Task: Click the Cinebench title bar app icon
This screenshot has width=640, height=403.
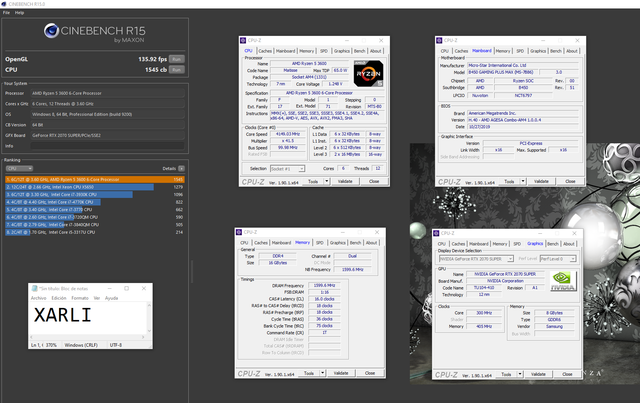Action: point(4,4)
